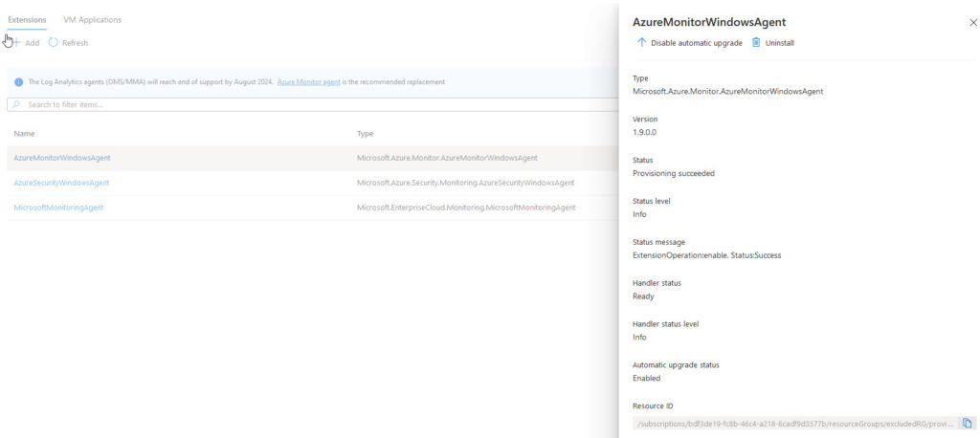Screen dimensions: 980x438
Task: Click the Resource ID text field
Action: (795, 424)
